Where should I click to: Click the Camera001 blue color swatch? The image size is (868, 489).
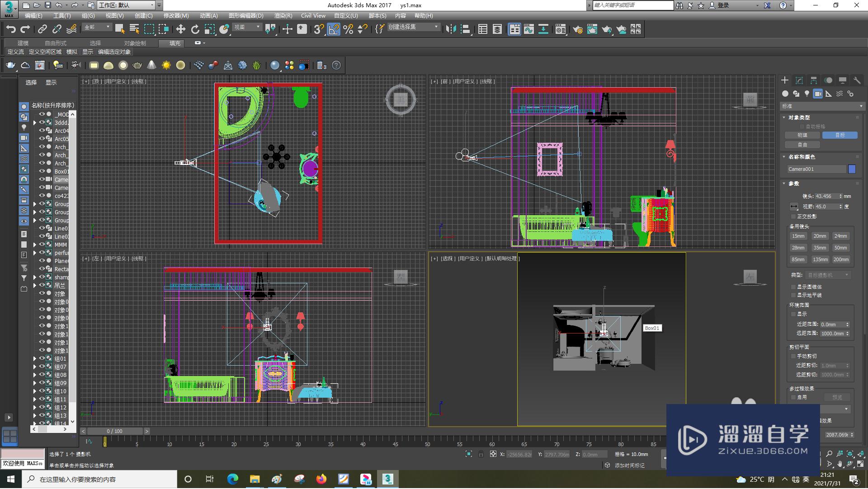pyautogui.click(x=852, y=169)
